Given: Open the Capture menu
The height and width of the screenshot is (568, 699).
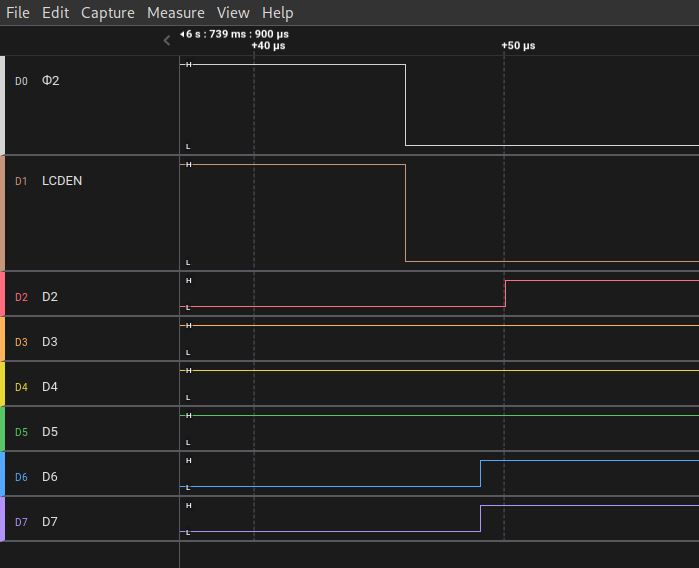Looking at the screenshot, I should click(x=107, y=13).
